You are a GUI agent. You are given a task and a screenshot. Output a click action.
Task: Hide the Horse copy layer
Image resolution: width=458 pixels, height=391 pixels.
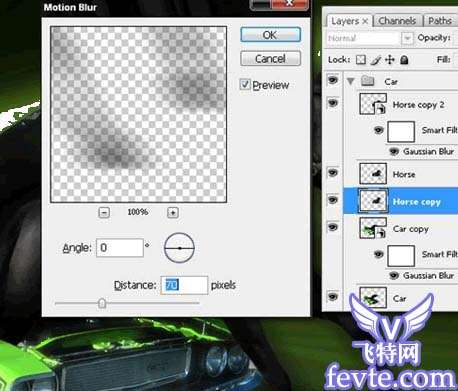point(333,200)
